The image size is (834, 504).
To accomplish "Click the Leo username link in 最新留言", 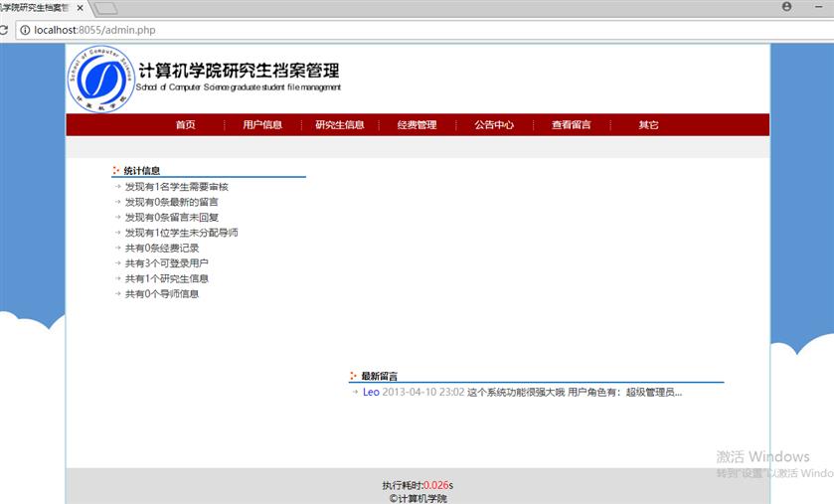I will (x=370, y=392).
